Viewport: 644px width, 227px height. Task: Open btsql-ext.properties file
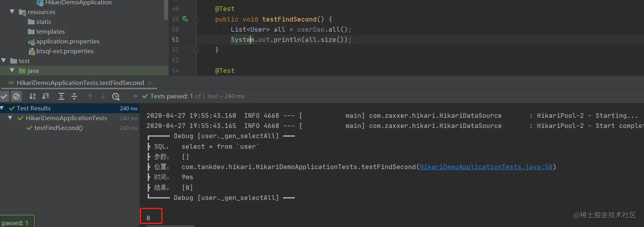65,51
